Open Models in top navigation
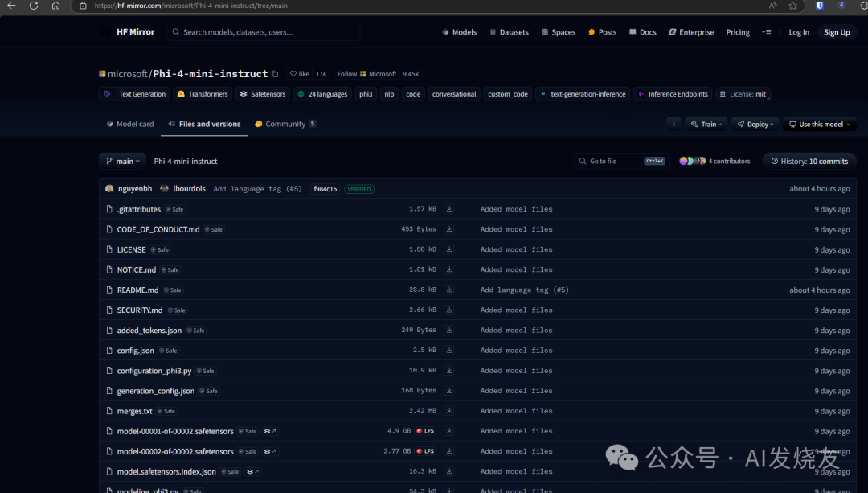 460,32
